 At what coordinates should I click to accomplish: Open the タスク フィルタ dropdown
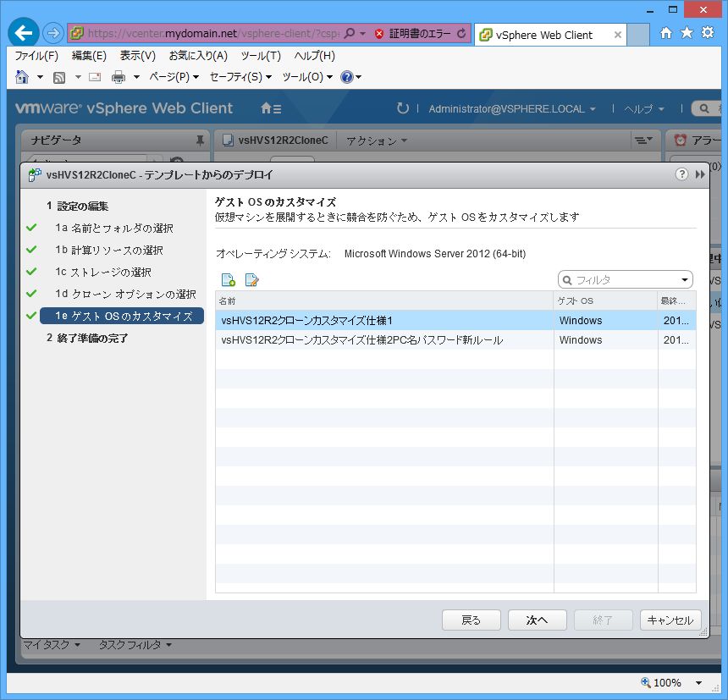(135, 645)
